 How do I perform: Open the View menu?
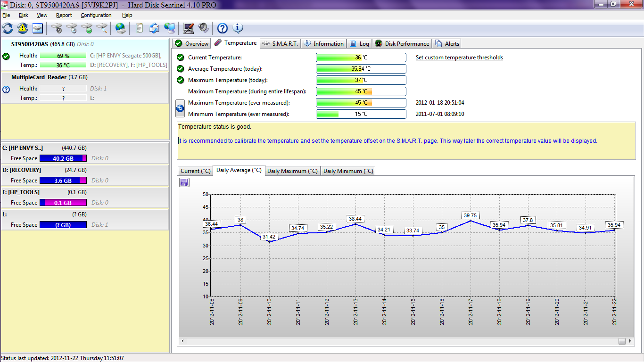(x=42, y=15)
